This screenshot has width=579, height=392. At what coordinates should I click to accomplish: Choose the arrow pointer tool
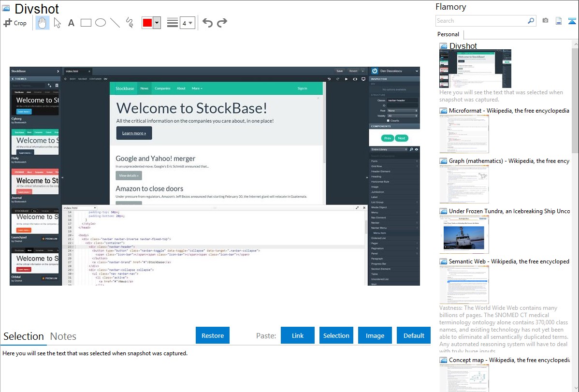pyautogui.click(x=57, y=23)
